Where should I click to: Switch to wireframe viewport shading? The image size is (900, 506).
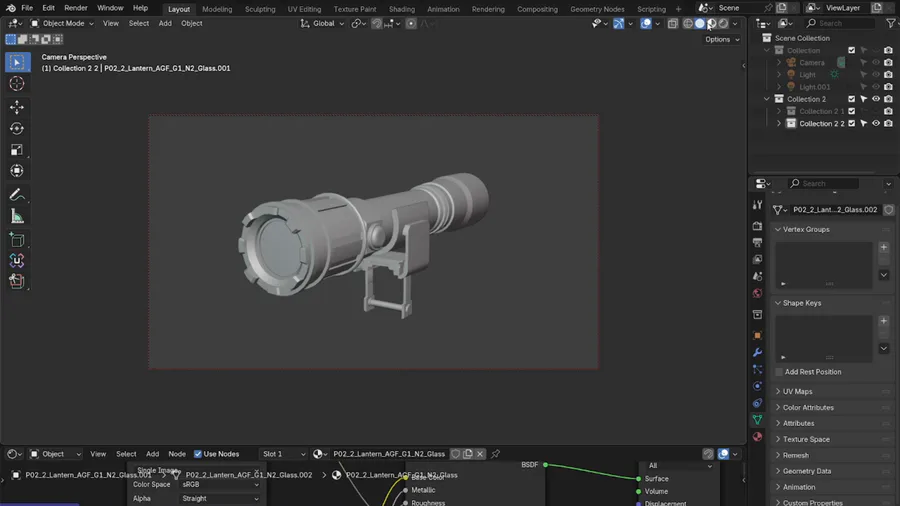coord(688,24)
